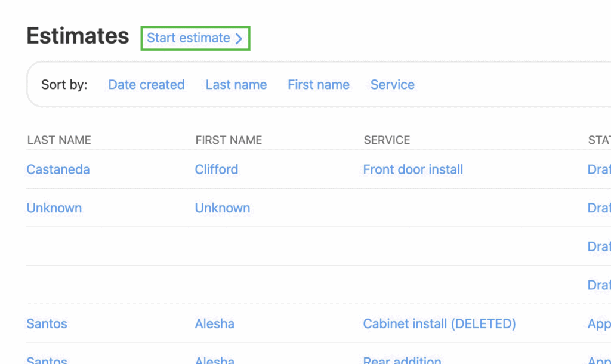Viewport: 611px width, 364px height.
Task: Click the Clifford first name link
Action: pyautogui.click(x=216, y=169)
